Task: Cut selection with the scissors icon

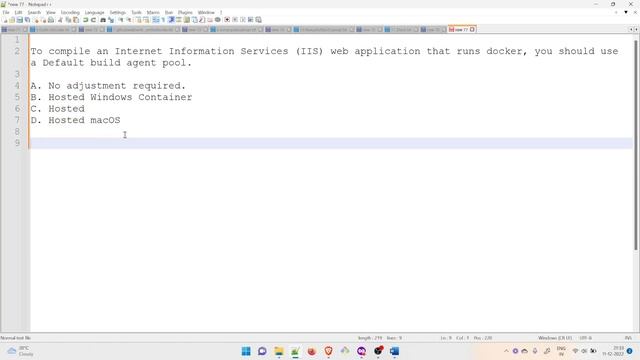Action: (60, 20)
